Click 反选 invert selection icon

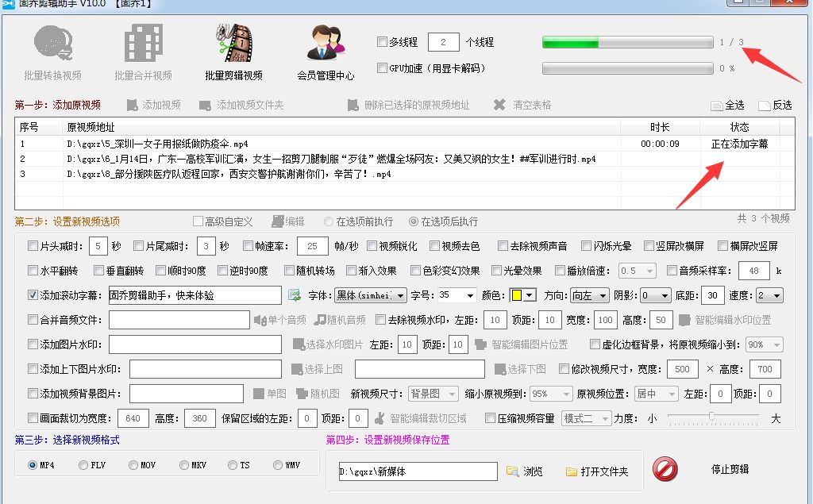(x=765, y=106)
